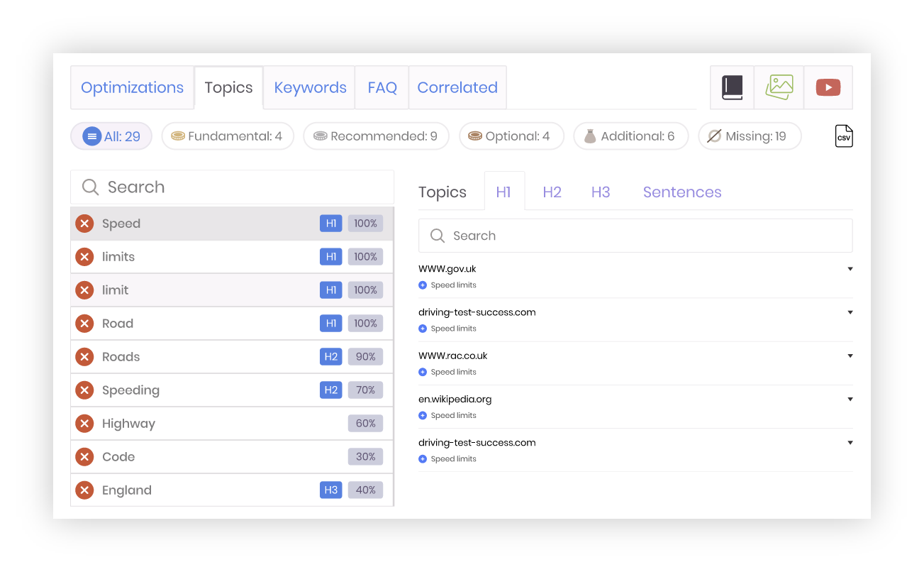
Task: Click the magnifier icon in topic search bar
Action: coord(90,187)
